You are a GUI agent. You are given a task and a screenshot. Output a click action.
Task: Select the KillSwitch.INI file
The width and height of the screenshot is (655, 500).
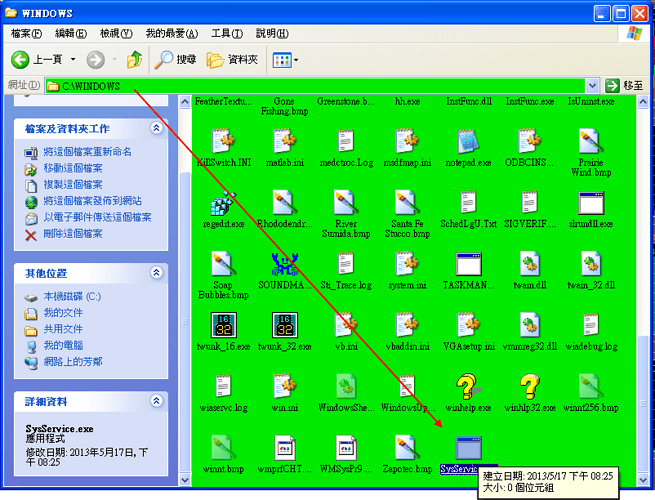click(x=223, y=148)
